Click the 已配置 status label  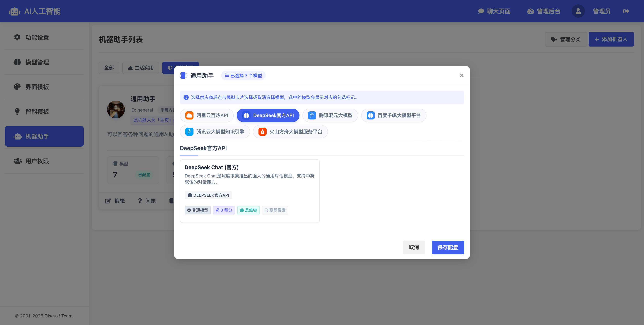pyautogui.click(x=144, y=175)
